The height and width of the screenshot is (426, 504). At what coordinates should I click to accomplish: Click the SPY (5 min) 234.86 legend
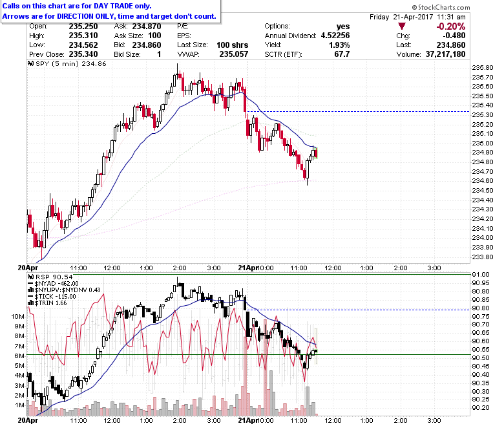pos(70,63)
